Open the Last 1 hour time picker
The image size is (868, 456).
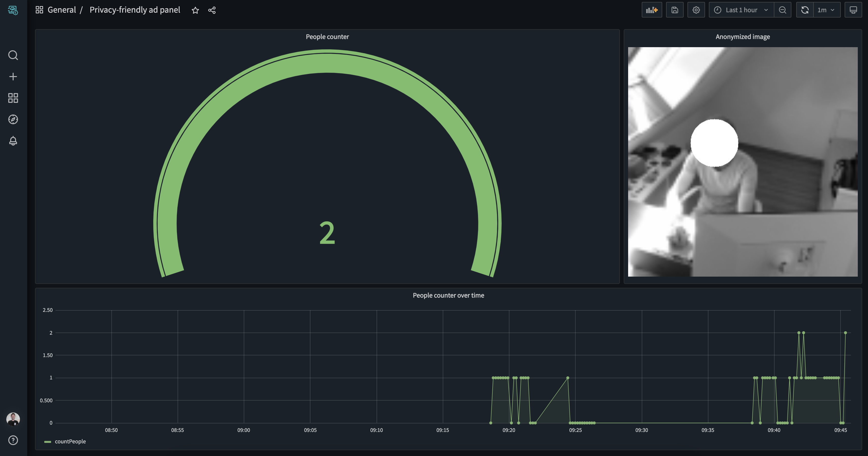click(x=741, y=10)
